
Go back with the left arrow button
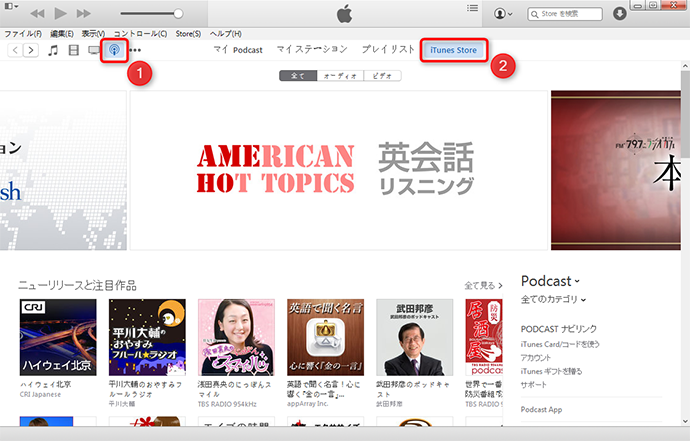[15, 50]
